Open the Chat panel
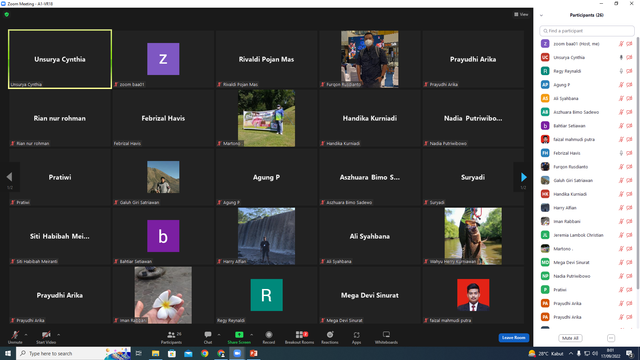 coord(208,337)
